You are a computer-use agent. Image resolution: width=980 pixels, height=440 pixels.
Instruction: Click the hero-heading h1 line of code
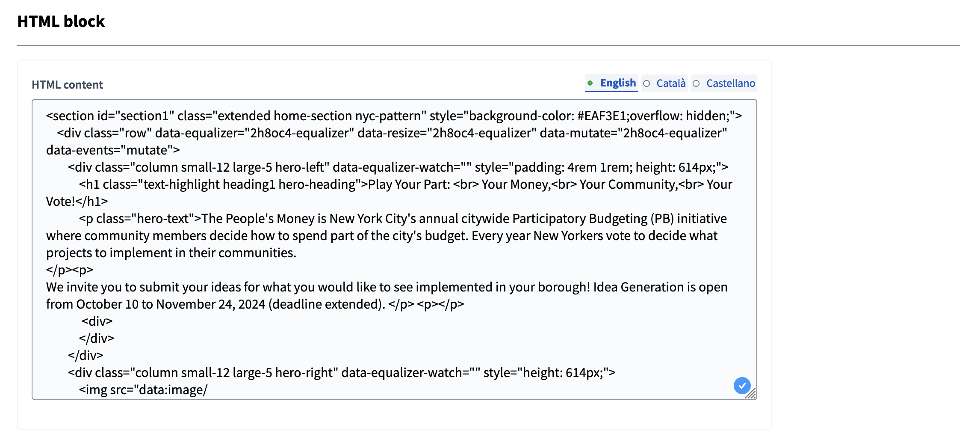pyautogui.click(x=299, y=184)
